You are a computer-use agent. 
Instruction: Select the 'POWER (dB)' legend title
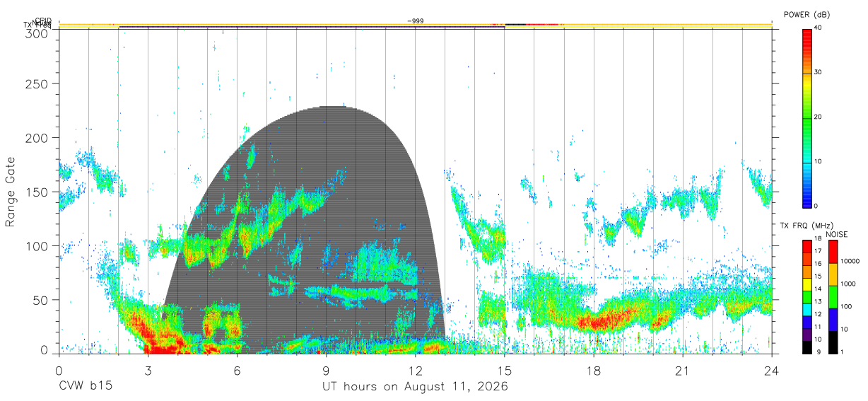pyautogui.click(x=807, y=15)
